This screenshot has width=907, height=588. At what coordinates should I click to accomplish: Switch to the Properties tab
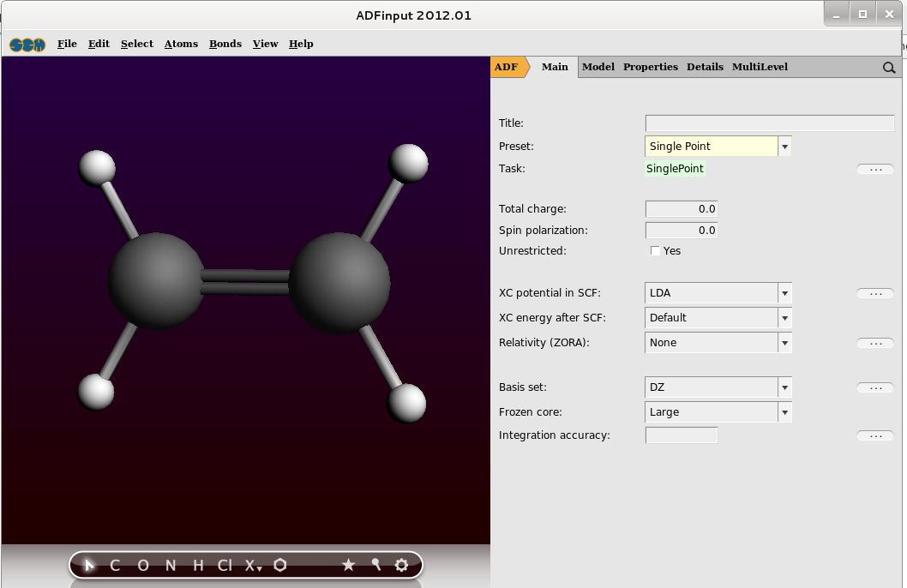(x=650, y=67)
